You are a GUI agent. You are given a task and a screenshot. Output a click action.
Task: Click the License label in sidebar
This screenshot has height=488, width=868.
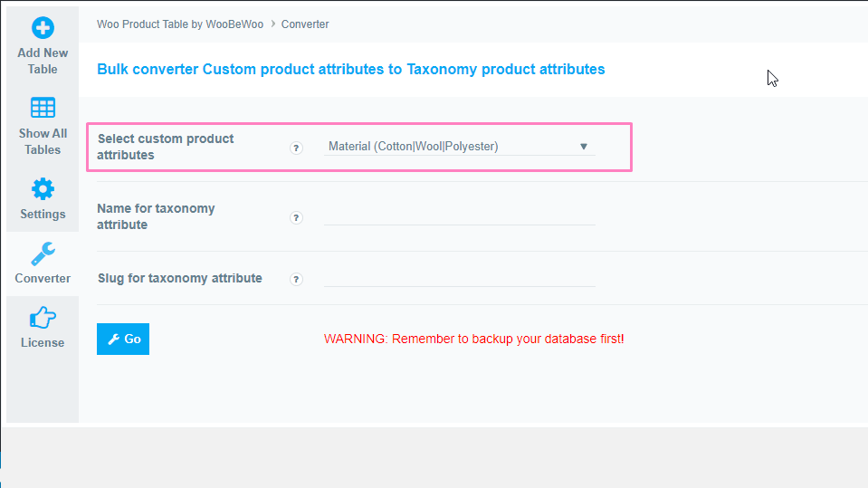pos(43,342)
